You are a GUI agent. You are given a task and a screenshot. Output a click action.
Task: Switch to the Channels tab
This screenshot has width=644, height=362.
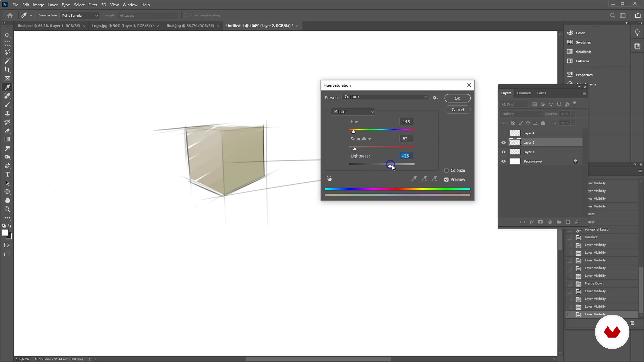(x=524, y=93)
